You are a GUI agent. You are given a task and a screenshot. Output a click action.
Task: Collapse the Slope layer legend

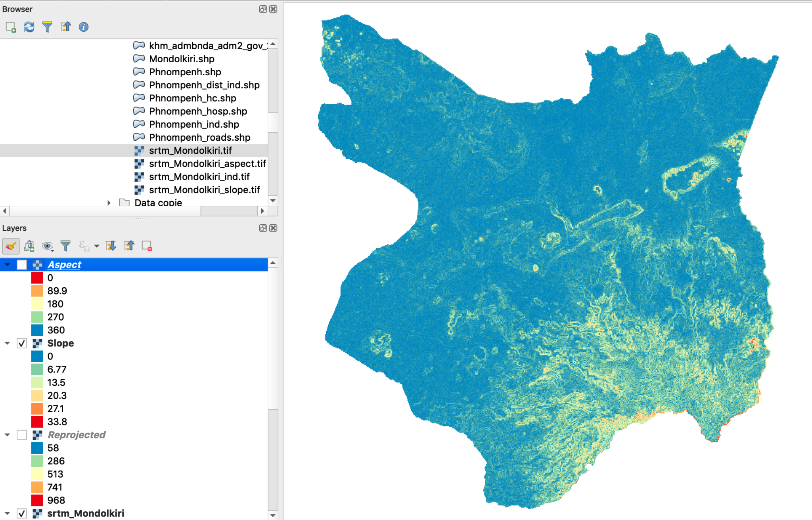coord(8,343)
